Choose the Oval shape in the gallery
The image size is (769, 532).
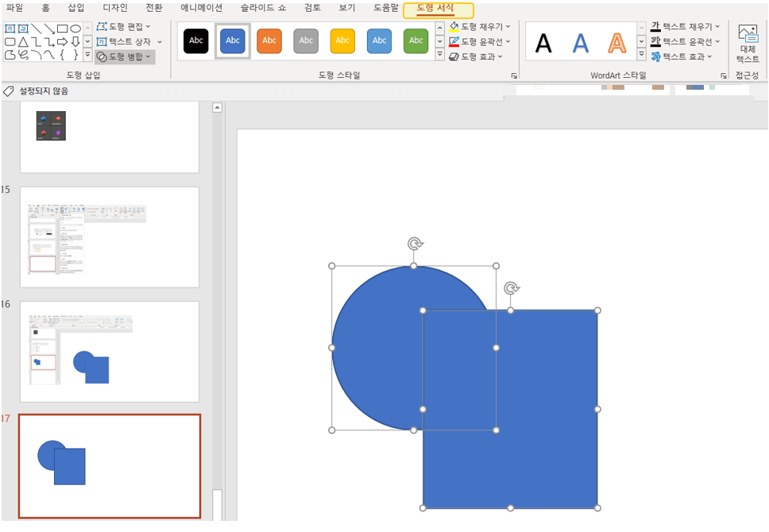coord(75,29)
